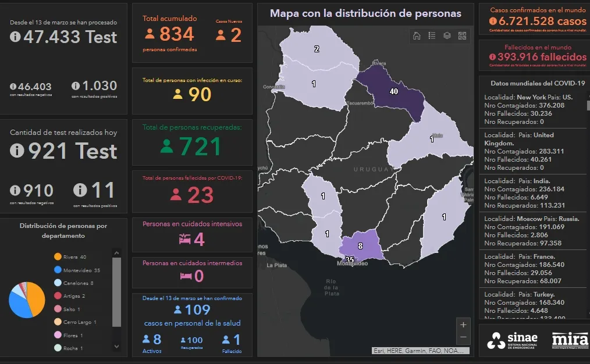The height and width of the screenshot is (364, 590).
Task: Zoom out with the map minus button
Action: pyautogui.click(x=463, y=337)
